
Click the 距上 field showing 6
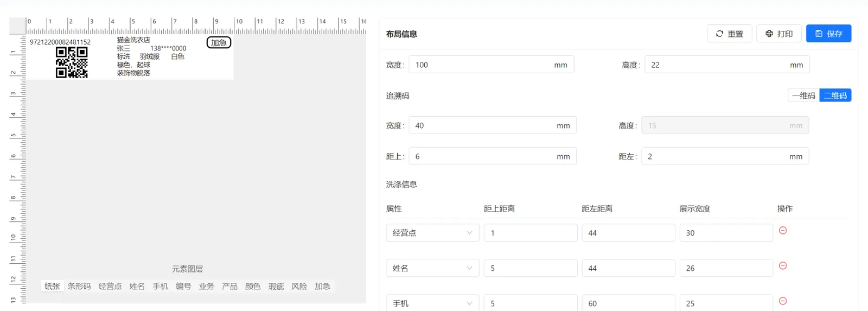pos(493,156)
